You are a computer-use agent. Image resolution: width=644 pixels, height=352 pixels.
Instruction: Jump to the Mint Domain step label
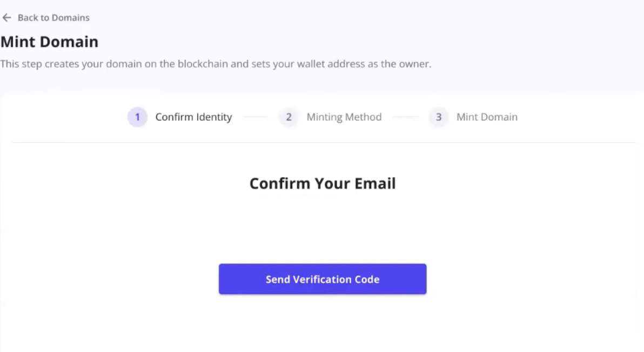pyautogui.click(x=487, y=117)
